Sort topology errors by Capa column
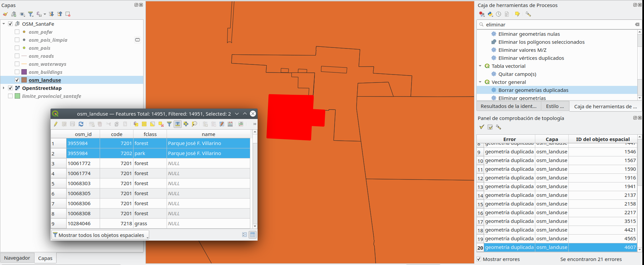The width and height of the screenshot is (644, 265). (552, 139)
